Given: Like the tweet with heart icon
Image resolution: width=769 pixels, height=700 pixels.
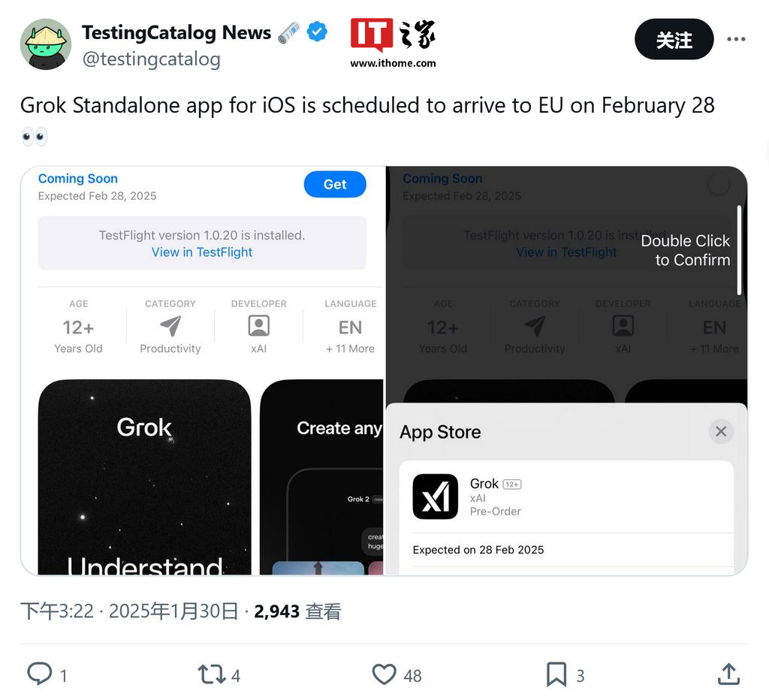Looking at the screenshot, I should pos(384,674).
